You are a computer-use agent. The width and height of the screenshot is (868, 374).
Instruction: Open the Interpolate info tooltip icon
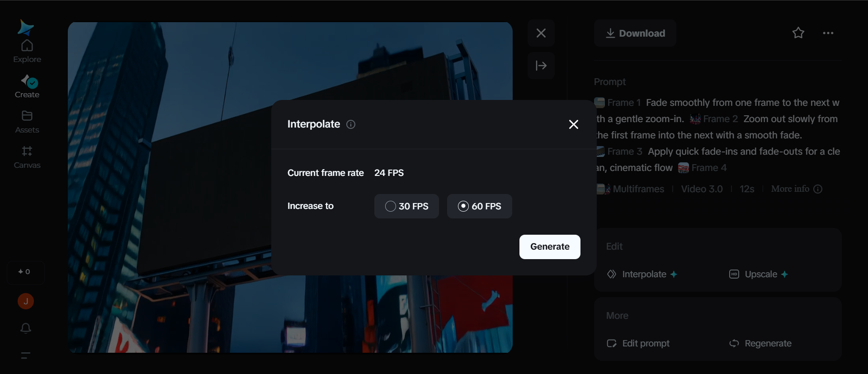click(351, 124)
